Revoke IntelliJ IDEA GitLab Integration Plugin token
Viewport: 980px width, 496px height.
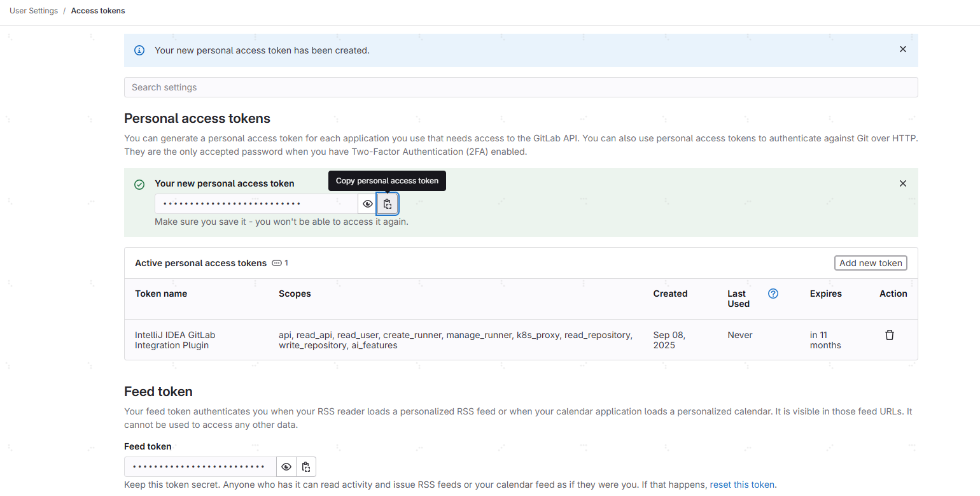(890, 335)
